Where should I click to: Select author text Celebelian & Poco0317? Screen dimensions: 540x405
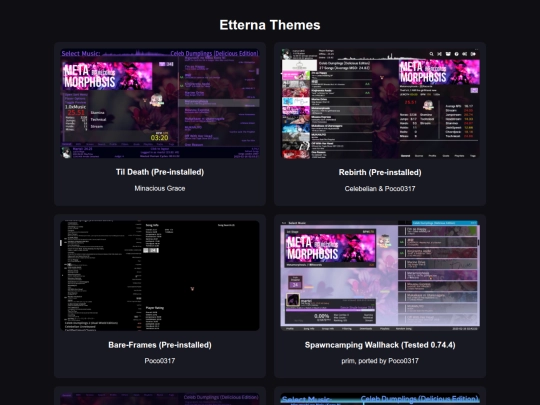click(x=380, y=188)
